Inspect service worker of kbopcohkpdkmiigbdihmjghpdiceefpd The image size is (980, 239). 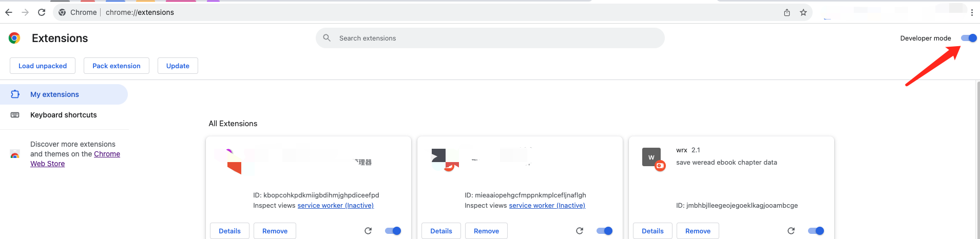(336, 206)
